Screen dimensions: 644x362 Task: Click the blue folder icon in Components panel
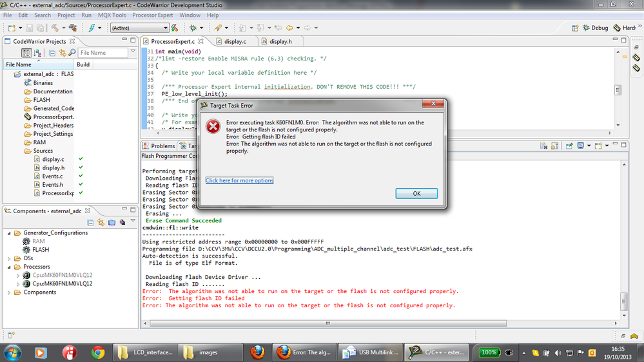[112, 222]
